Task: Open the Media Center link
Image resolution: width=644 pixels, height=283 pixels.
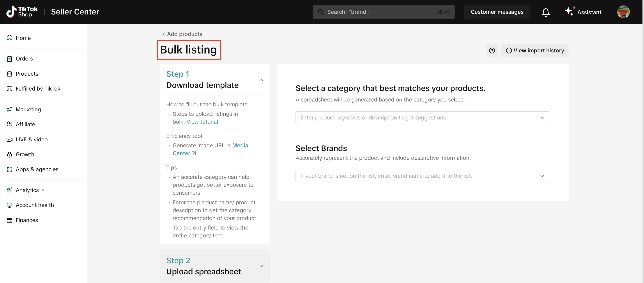Action: point(240,146)
